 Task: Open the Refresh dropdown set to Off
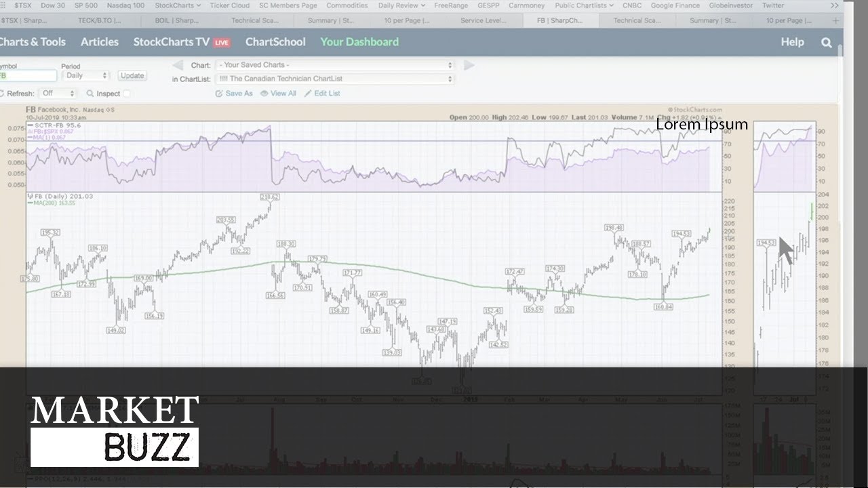pos(58,94)
